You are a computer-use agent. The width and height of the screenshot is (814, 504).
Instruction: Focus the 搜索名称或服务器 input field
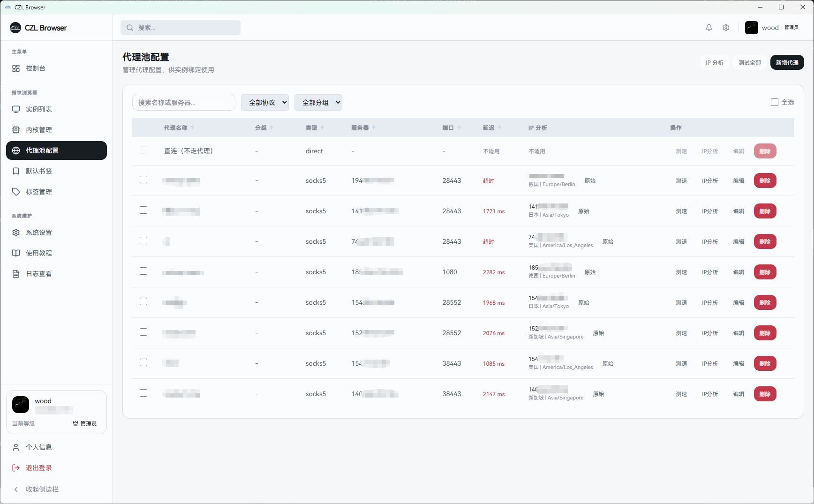(184, 102)
